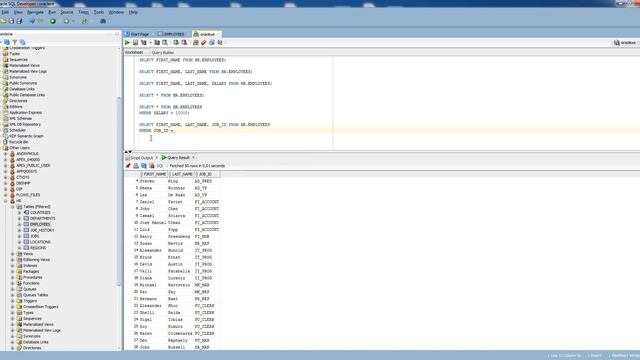Image resolution: width=640 pixels, height=360 pixels.
Task: Expand the APEX_PUBLIC_USER node
Action: coord(6,166)
